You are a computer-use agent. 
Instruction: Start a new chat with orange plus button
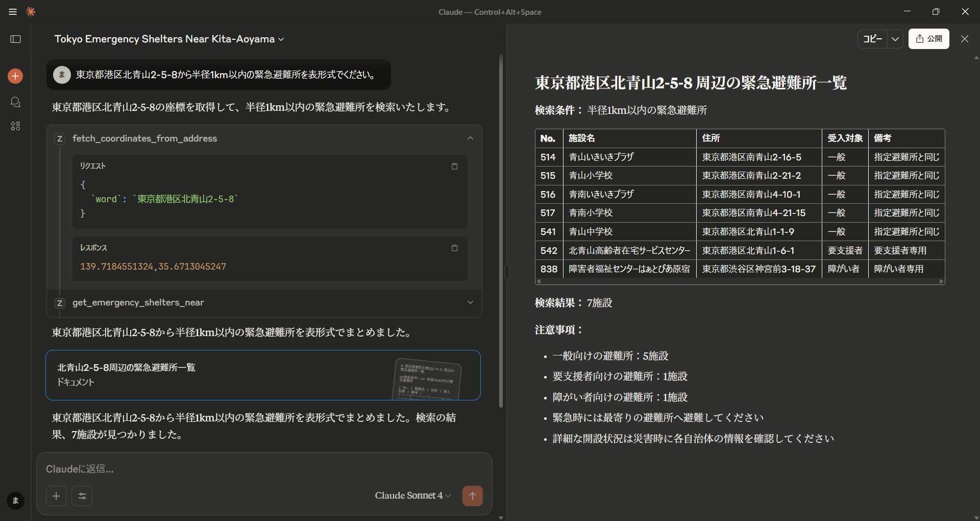(x=15, y=76)
